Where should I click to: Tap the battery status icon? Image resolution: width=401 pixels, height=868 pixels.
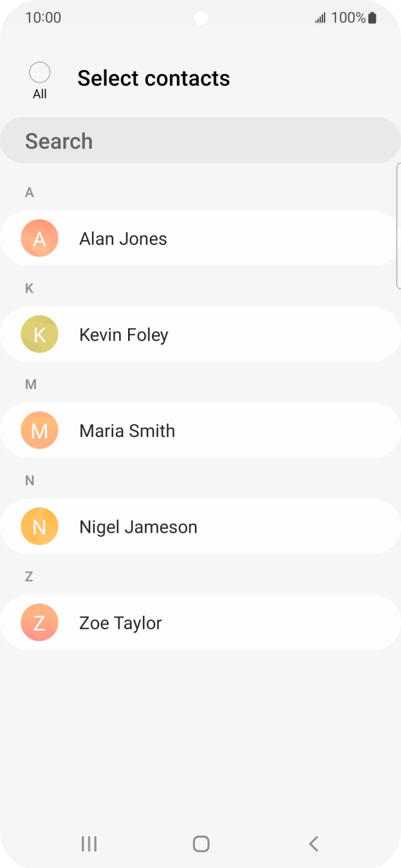tap(372, 18)
